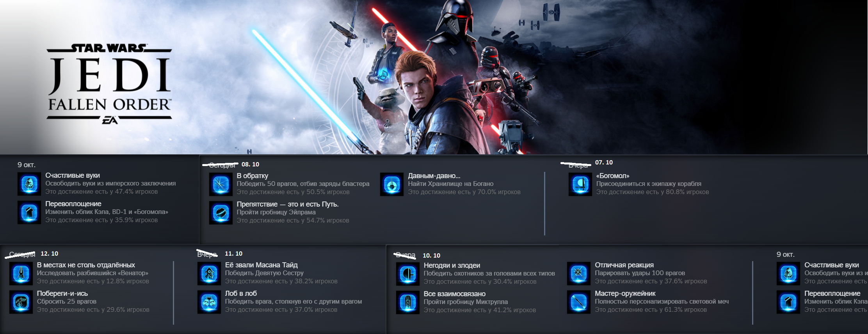The height and width of the screenshot is (334, 868).
Task: Click the «В местах не столь отдалённых» icon
Action: (21, 273)
